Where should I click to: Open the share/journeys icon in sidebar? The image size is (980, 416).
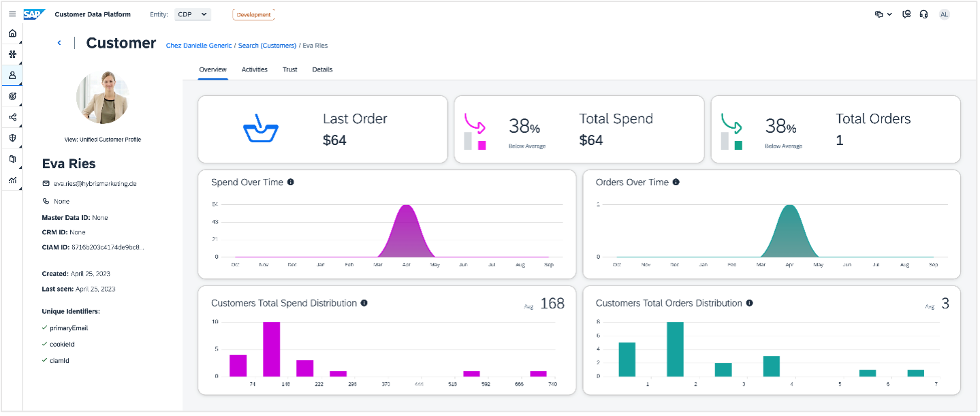12,117
